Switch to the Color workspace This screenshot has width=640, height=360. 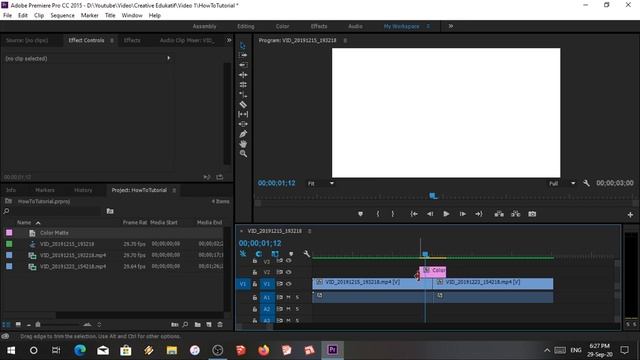pos(282,26)
